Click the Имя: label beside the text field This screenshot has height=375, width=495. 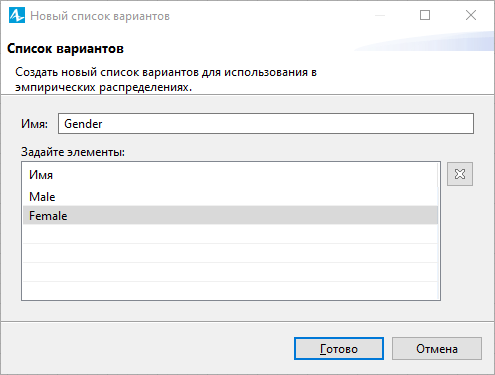34,124
